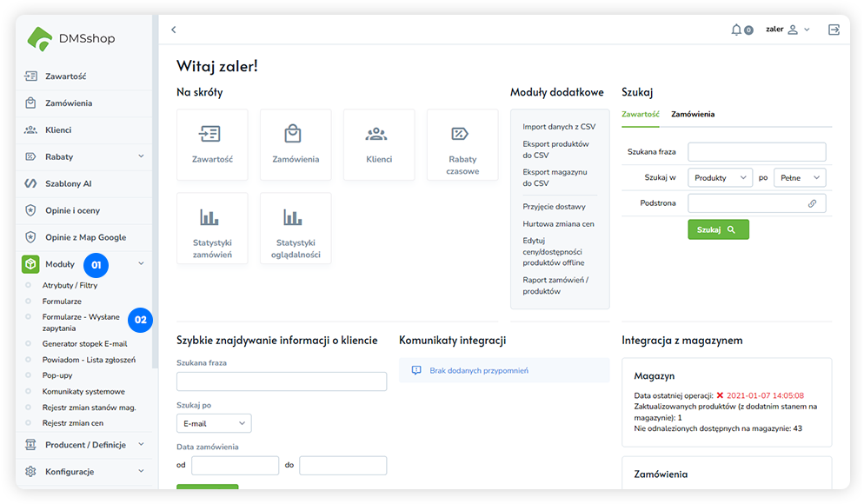Image resolution: width=864 pixels, height=504 pixels.
Task: Open the Zawartość shortcut tile
Action: pos(212,144)
